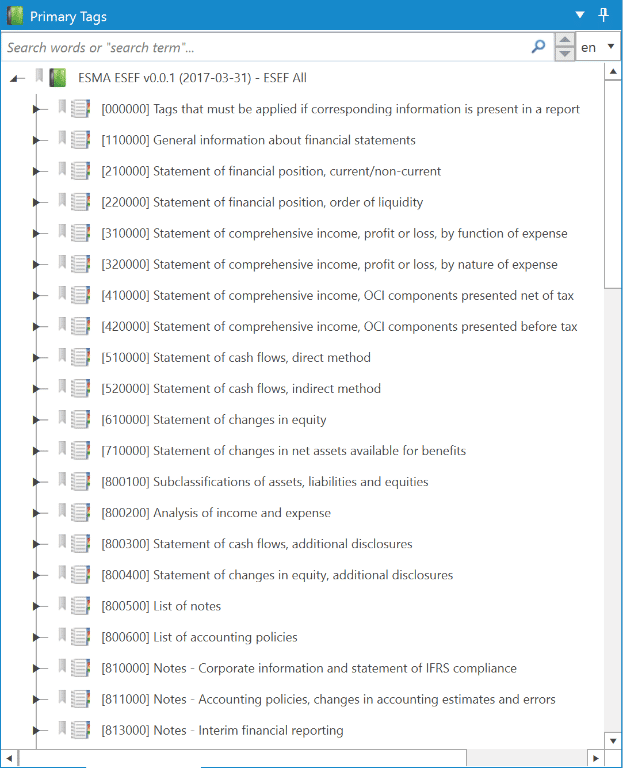Expand the [000000] Tags that must be applied node
This screenshot has height=768, width=623.
click(36, 109)
